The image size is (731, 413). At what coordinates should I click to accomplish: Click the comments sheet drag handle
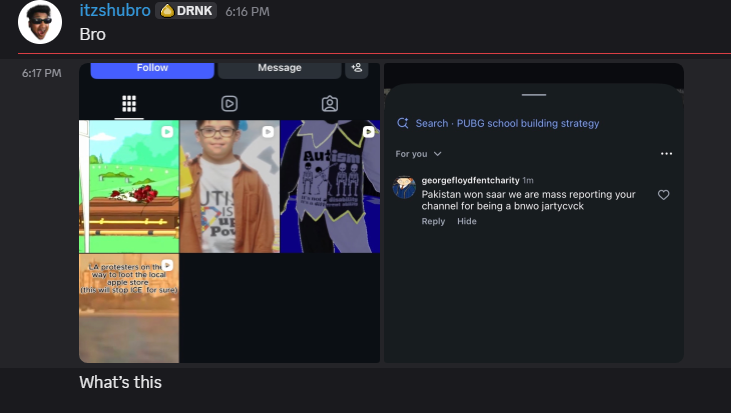534,95
